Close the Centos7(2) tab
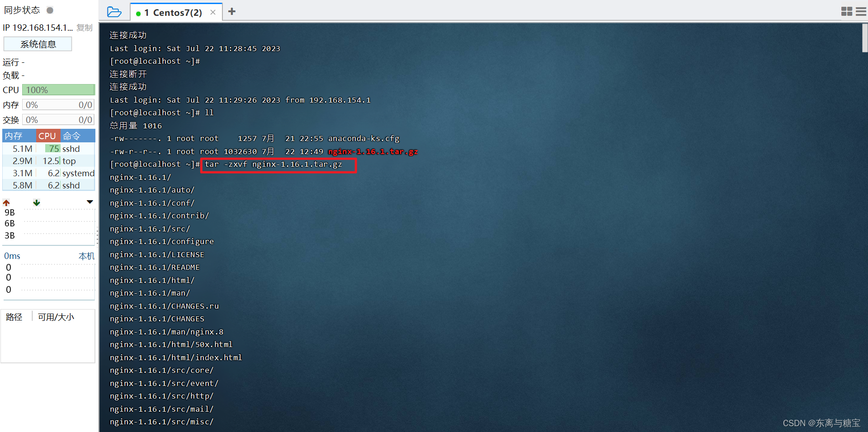This screenshot has height=432, width=868. [213, 13]
